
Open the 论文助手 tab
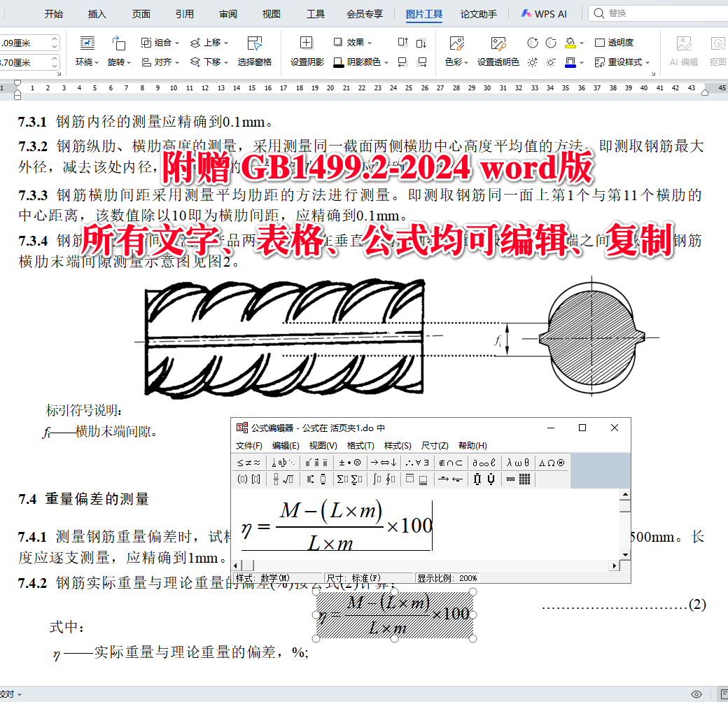coord(479,14)
